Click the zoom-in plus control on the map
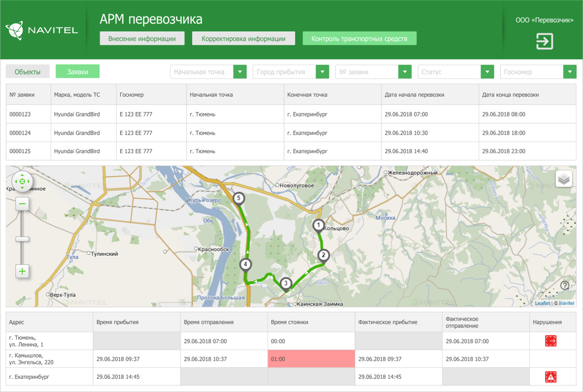This screenshot has width=583, height=392. [22, 271]
